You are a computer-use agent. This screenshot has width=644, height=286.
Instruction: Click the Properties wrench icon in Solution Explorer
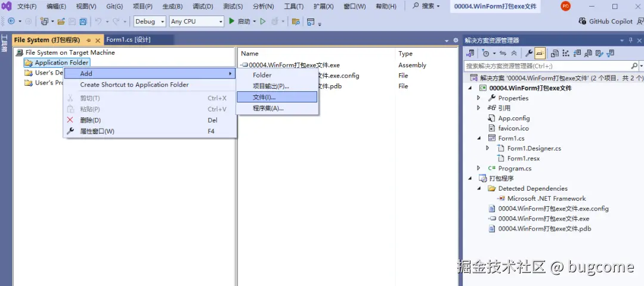click(x=529, y=53)
